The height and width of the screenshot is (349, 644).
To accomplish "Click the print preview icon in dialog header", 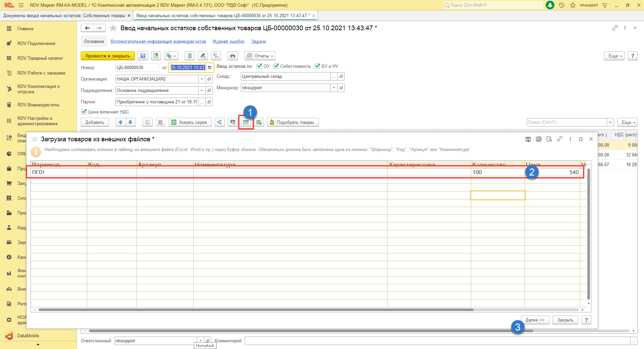I will pyautogui.click(x=549, y=139).
